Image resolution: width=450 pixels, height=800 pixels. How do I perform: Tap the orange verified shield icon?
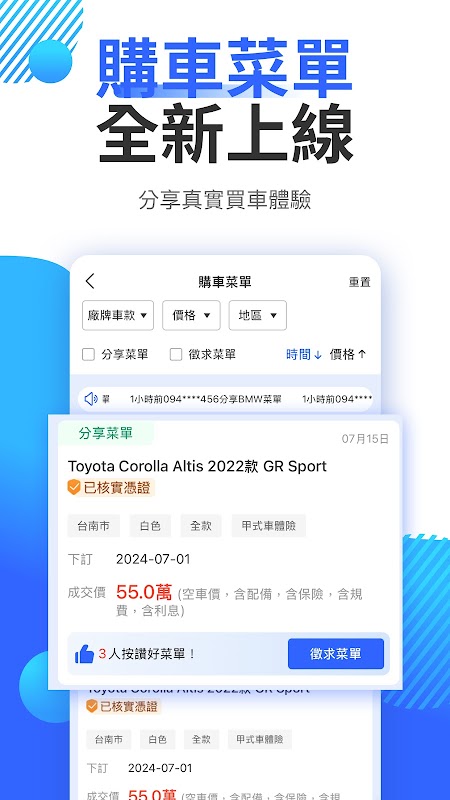(74, 487)
